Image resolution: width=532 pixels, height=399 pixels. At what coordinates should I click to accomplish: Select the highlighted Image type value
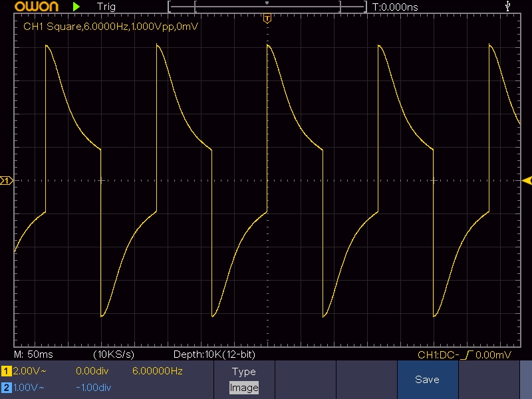pyautogui.click(x=244, y=388)
